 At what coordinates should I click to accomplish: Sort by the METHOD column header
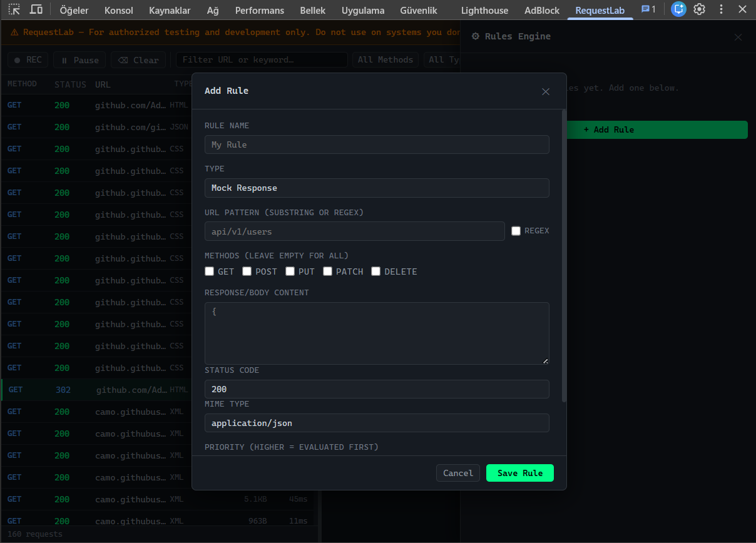(22, 84)
